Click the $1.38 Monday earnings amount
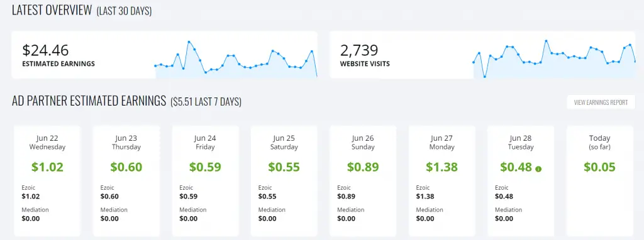This screenshot has height=240, width=644. click(x=441, y=167)
